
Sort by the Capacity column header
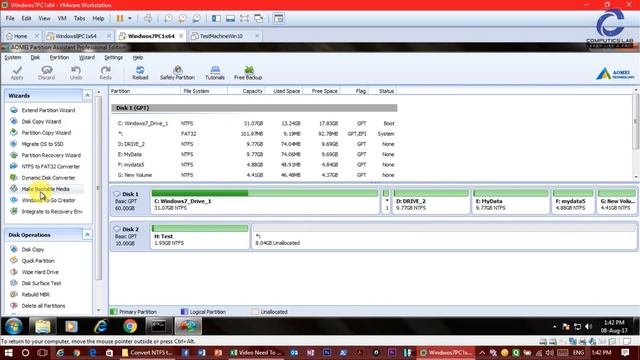point(252,91)
